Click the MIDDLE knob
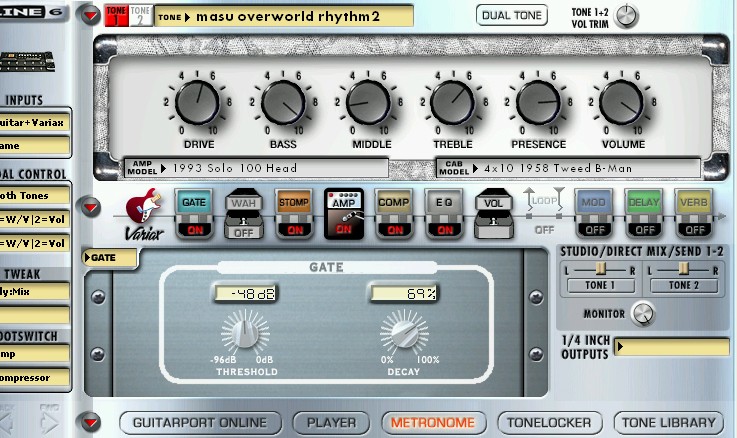This screenshot has height=438, width=737. (x=368, y=102)
